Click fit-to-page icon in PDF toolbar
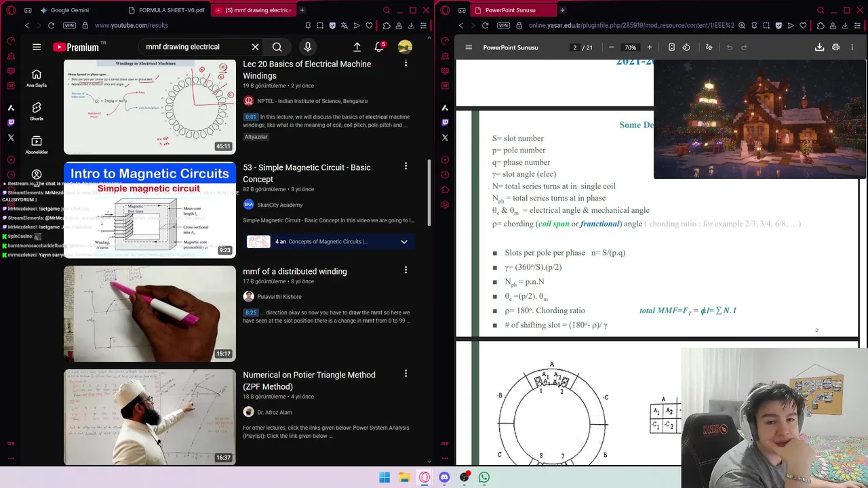Viewport: 868px width, 488px height. coord(671,47)
